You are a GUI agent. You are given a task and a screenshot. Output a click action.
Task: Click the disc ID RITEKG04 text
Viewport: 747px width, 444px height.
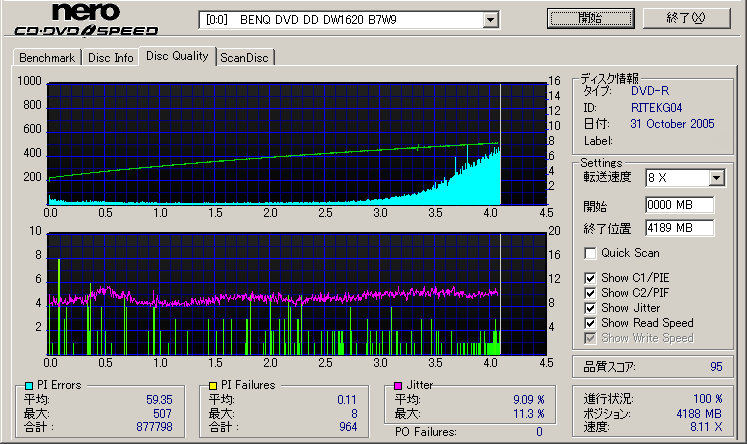pos(656,108)
